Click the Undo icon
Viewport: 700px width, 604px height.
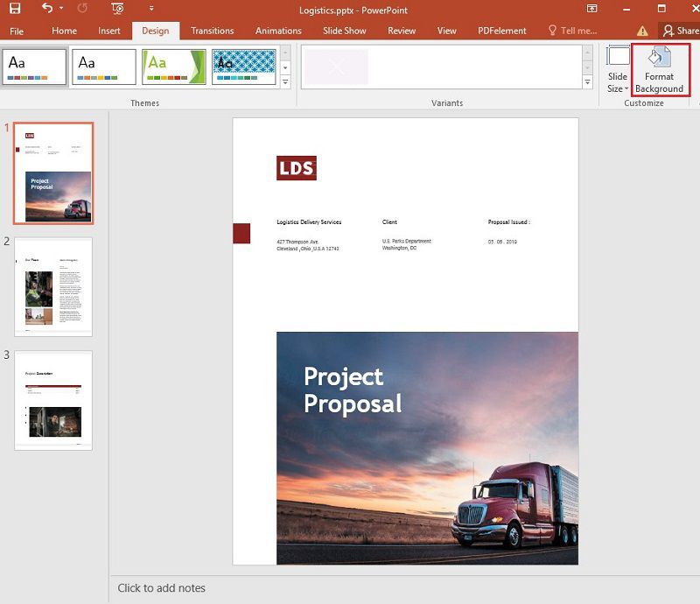(48, 8)
